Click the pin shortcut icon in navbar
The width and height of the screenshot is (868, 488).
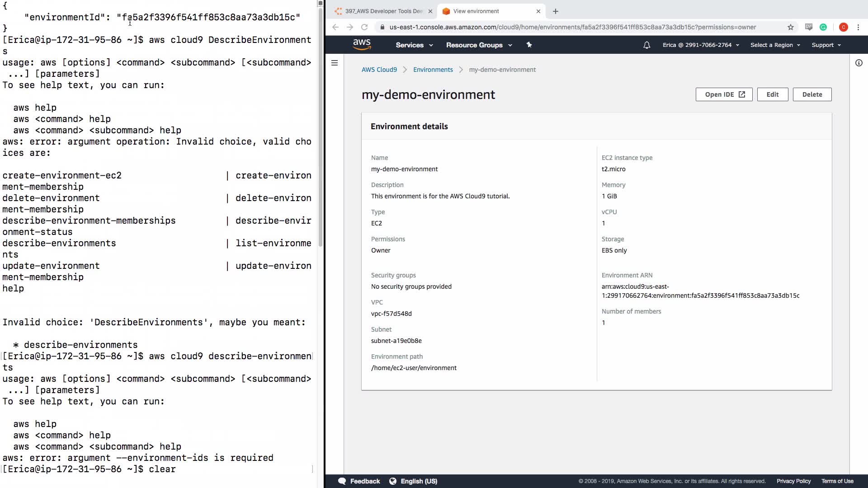coord(529,45)
